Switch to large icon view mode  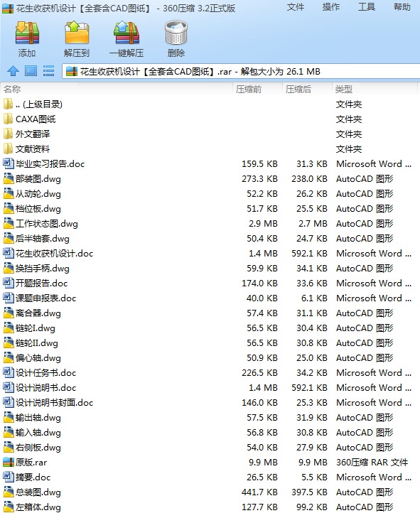[31, 71]
